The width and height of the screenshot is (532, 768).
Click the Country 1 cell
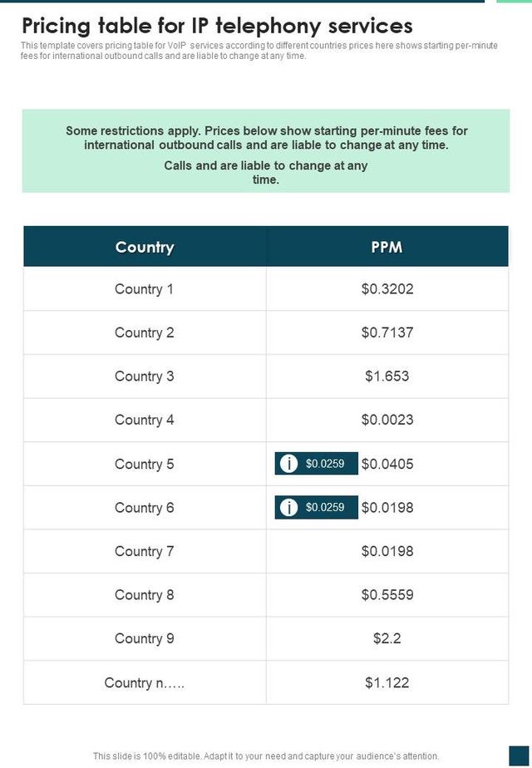tap(145, 289)
